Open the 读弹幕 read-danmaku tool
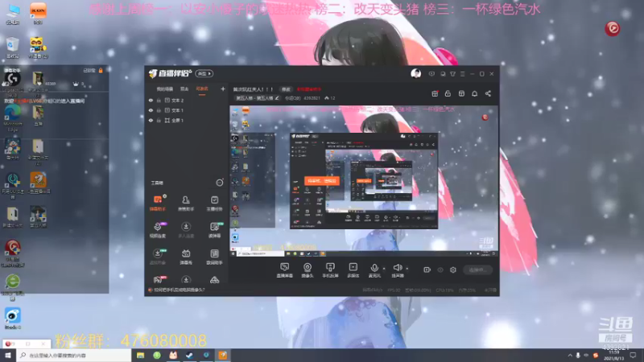644x362 pixels. 214,230
